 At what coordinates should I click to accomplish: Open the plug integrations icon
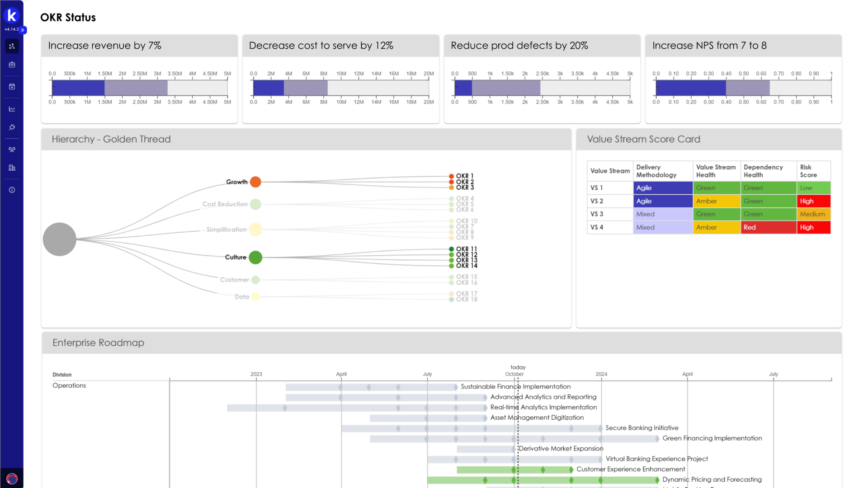click(12, 127)
